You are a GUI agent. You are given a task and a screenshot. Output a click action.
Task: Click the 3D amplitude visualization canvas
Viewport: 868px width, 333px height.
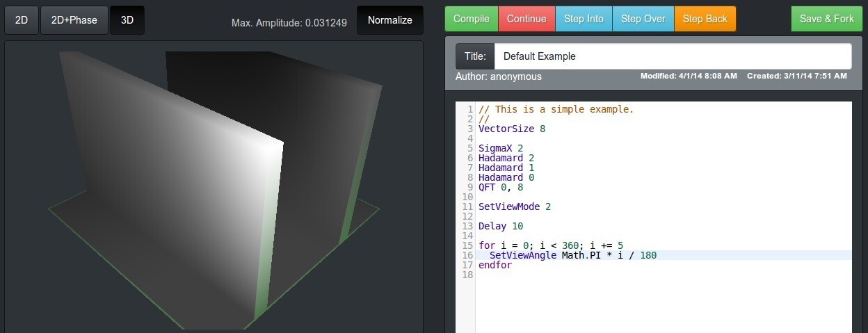[x=214, y=188]
